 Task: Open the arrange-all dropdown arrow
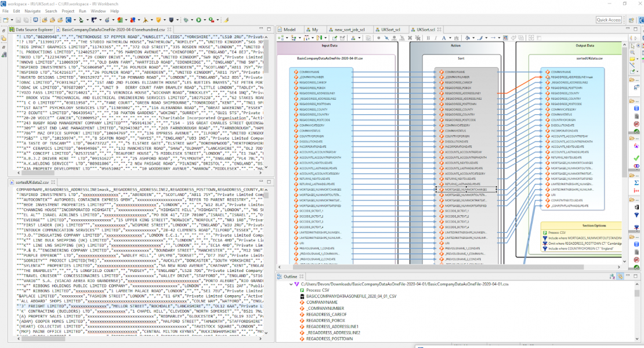pos(287,38)
